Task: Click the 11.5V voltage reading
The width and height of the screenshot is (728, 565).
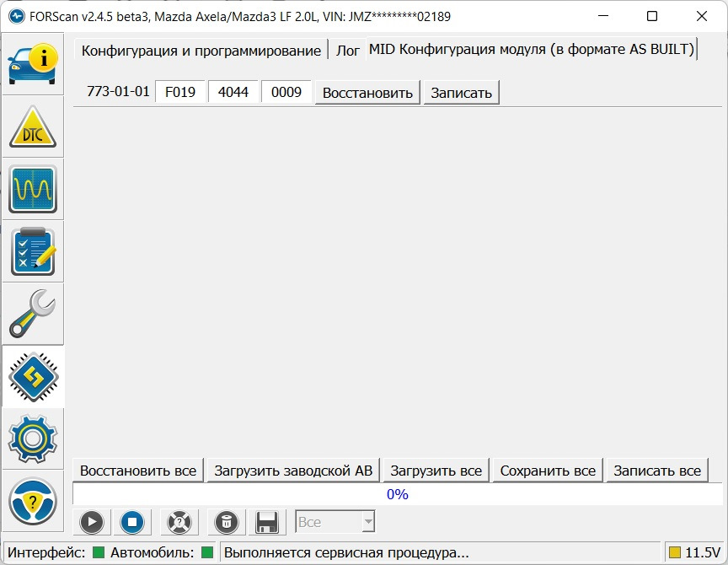Action: (703, 552)
